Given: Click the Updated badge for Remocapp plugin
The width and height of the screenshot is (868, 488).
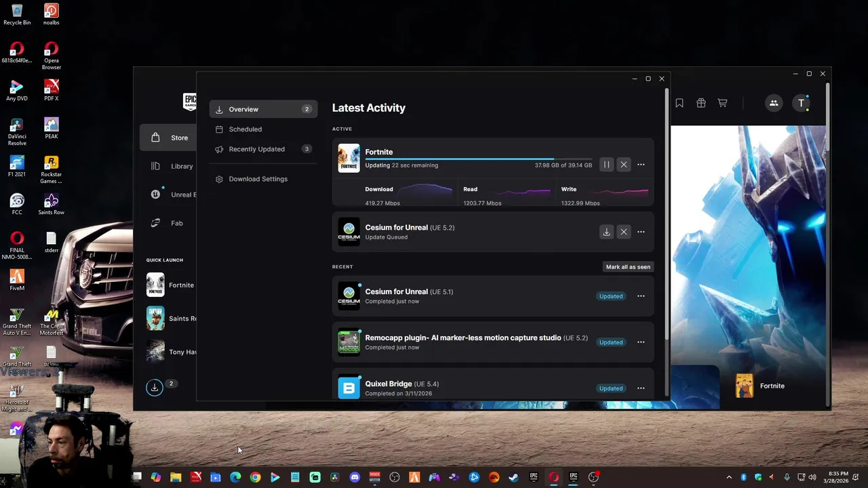Looking at the screenshot, I should coord(611,342).
